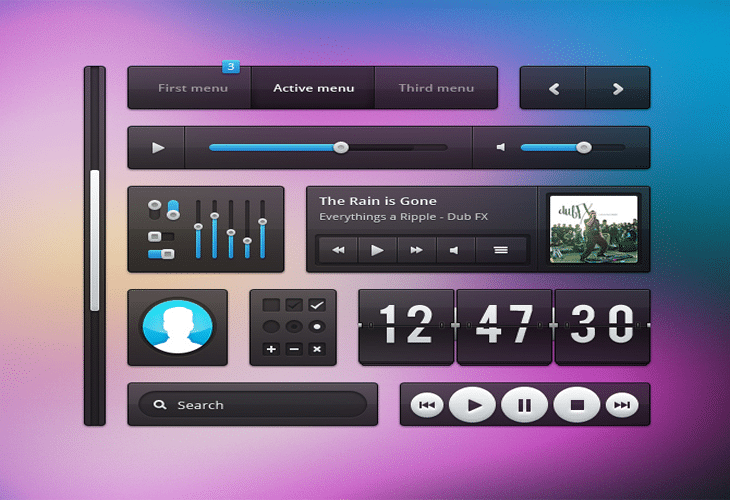730x500 pixels.
Task: Click the vertical scrollbar thumb
Action: pos(95,240)
